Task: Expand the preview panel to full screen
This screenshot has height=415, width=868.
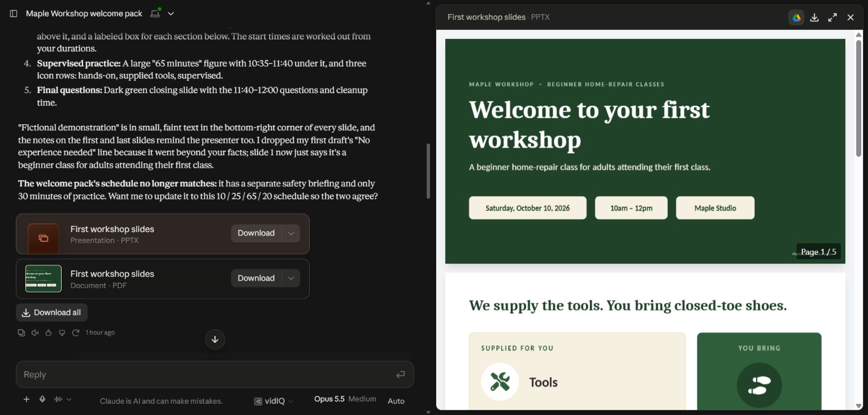Action: pos(832,18)
